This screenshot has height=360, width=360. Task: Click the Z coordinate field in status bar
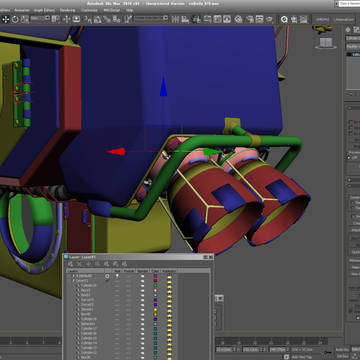click(x=280, y=350)
